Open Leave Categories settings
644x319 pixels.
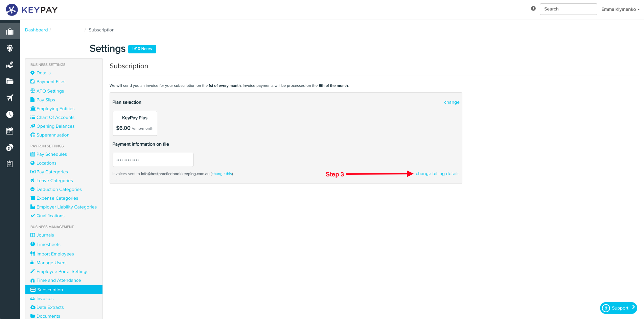click(55, 180)
